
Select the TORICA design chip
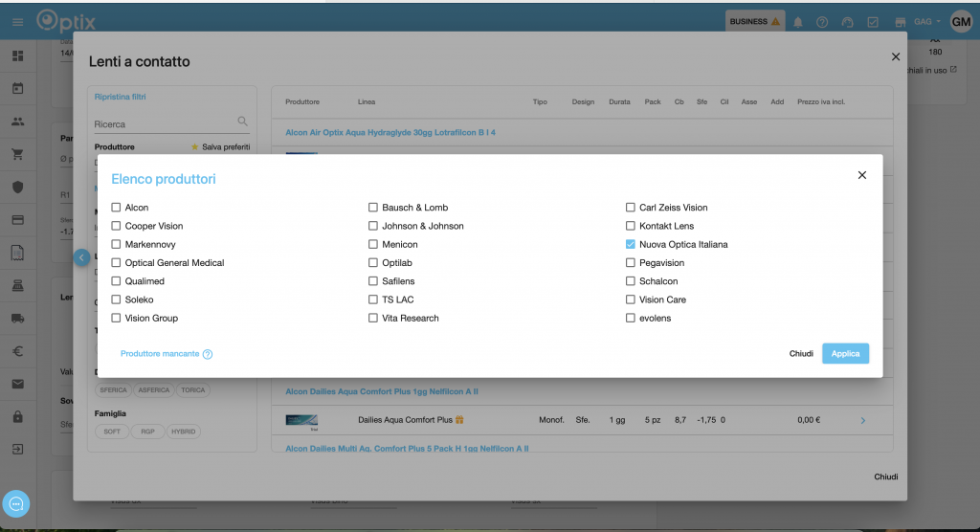[193, 390]
